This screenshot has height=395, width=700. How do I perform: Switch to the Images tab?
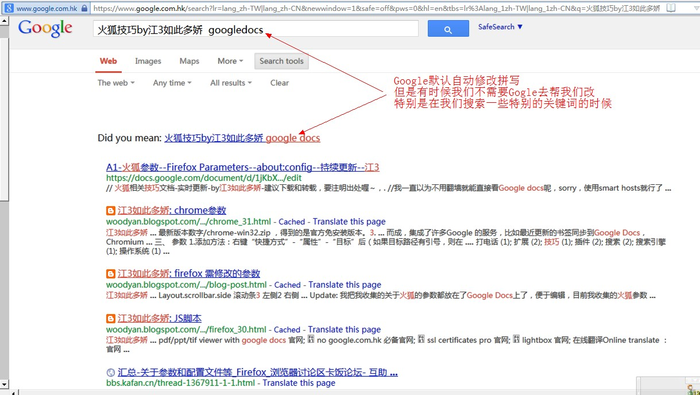(x=148, y=61)
